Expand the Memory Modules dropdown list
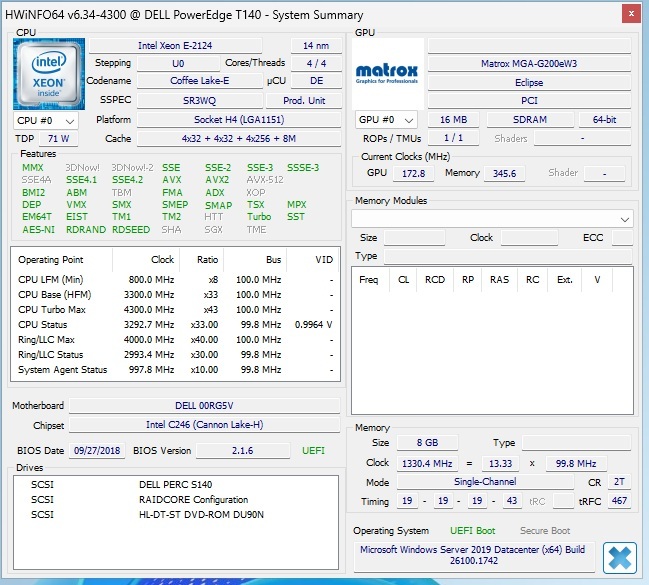Screen dimensions: 649x585 tap(625, 219)
